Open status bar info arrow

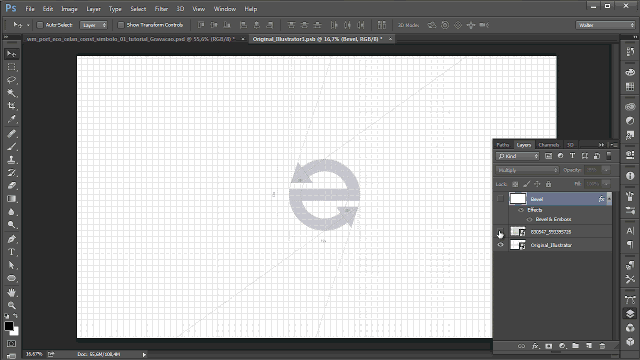tap(144, 354)
